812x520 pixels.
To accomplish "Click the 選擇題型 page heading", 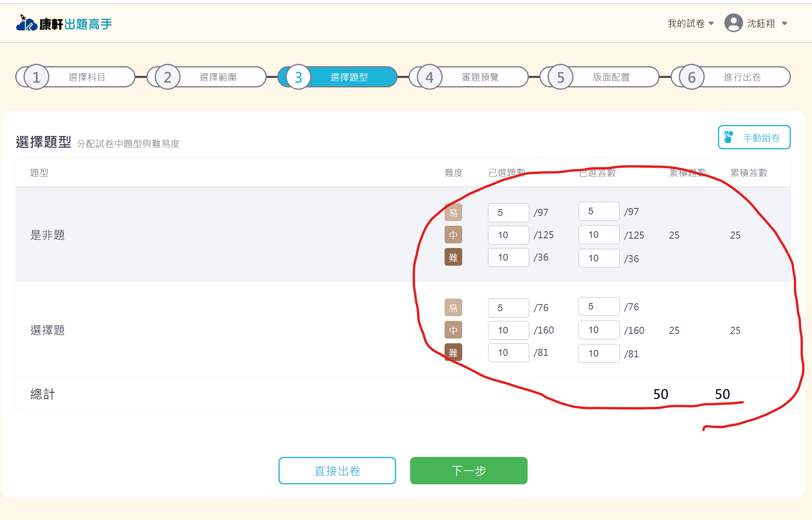I will 43,142.
